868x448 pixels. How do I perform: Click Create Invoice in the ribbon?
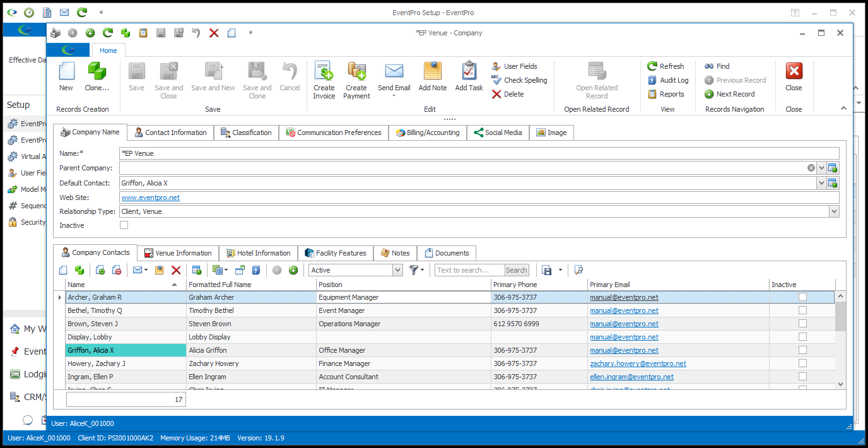(x=324, y=80)
